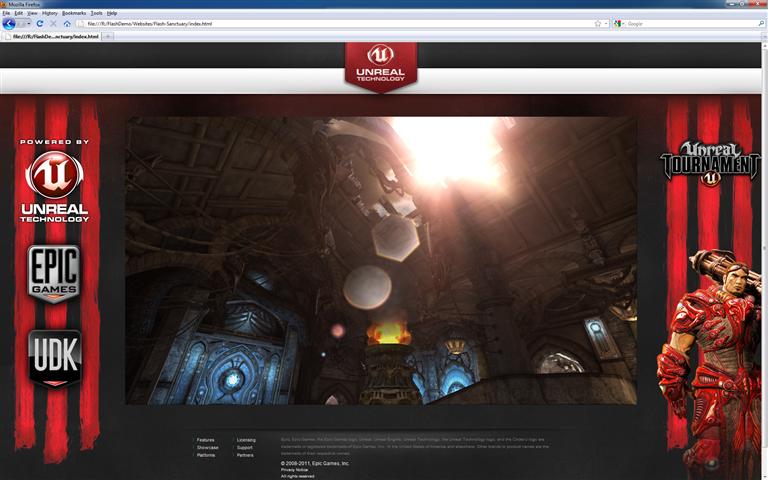Open the back/forward history dropdown arrow
Image resolution: width=768 pixels, height=480 pixels.
(x=28, y=23)
